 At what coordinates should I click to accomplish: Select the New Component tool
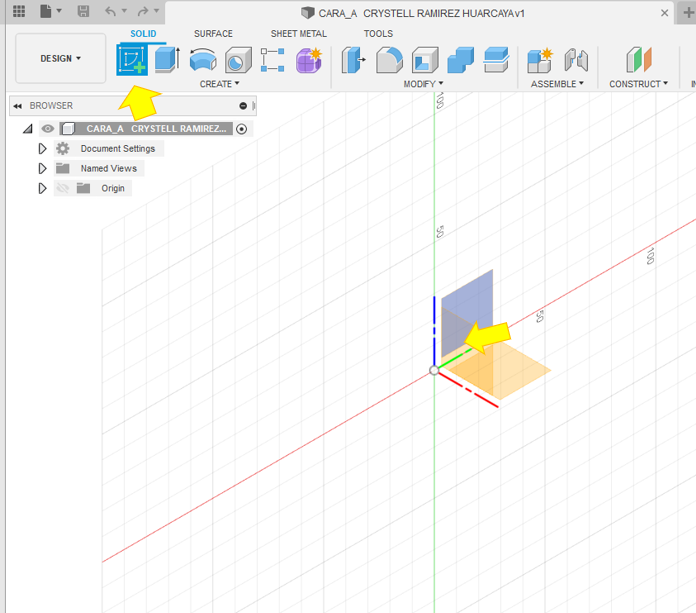click(x=540, y=59)
